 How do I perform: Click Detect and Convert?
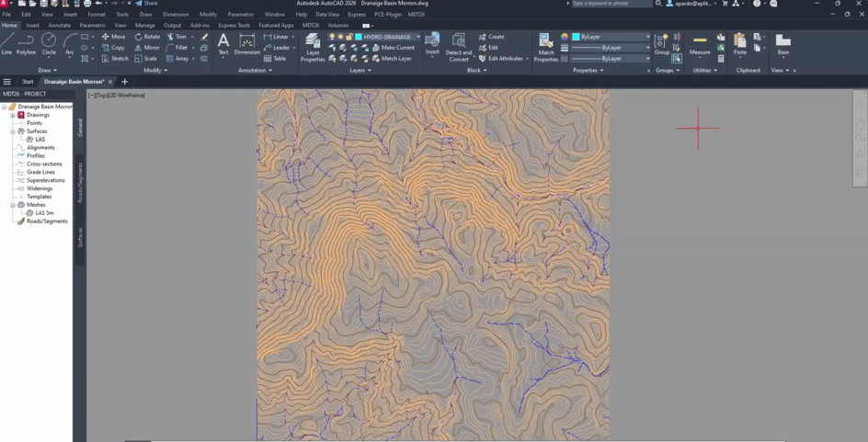[459, 48]
